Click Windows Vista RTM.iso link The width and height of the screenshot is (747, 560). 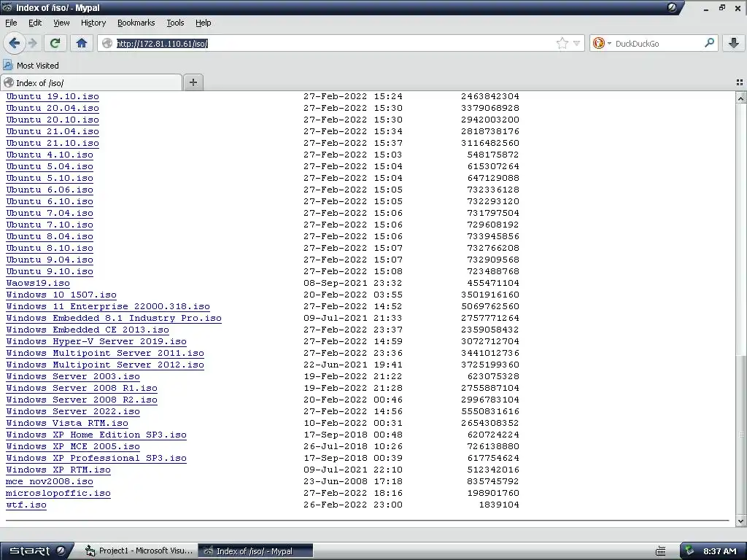tap(67, 423)
